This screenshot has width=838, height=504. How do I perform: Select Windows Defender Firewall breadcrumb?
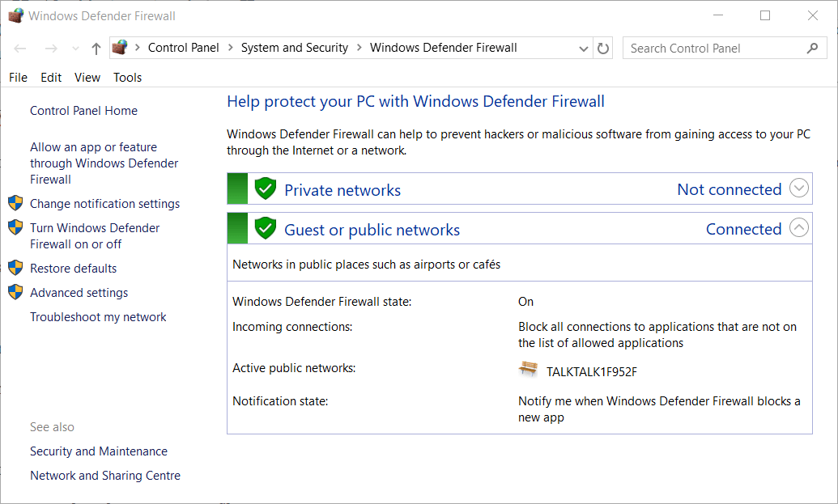pos(443,48)
